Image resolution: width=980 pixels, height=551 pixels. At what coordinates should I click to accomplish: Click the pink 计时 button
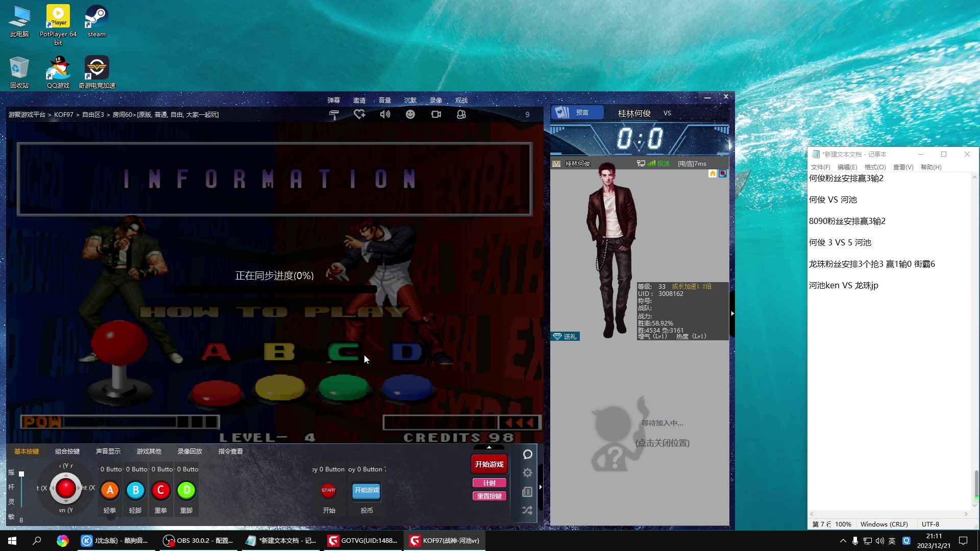coord(489,483)
